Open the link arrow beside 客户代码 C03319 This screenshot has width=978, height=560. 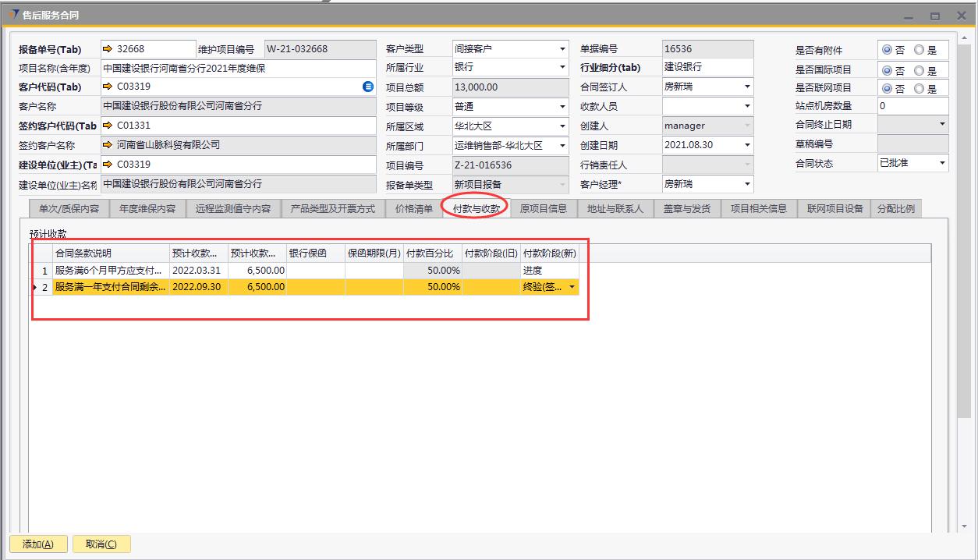click(x=108, y=87)
